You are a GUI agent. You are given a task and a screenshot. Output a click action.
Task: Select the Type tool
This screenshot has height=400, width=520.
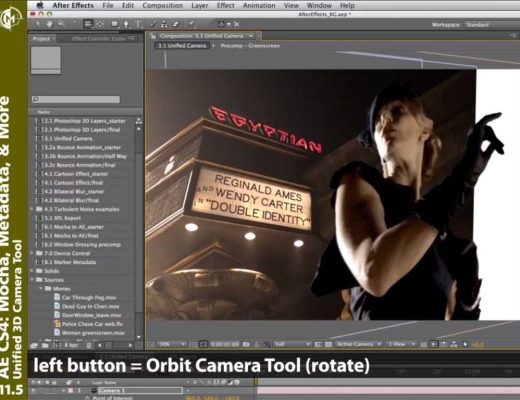[138, 24]
